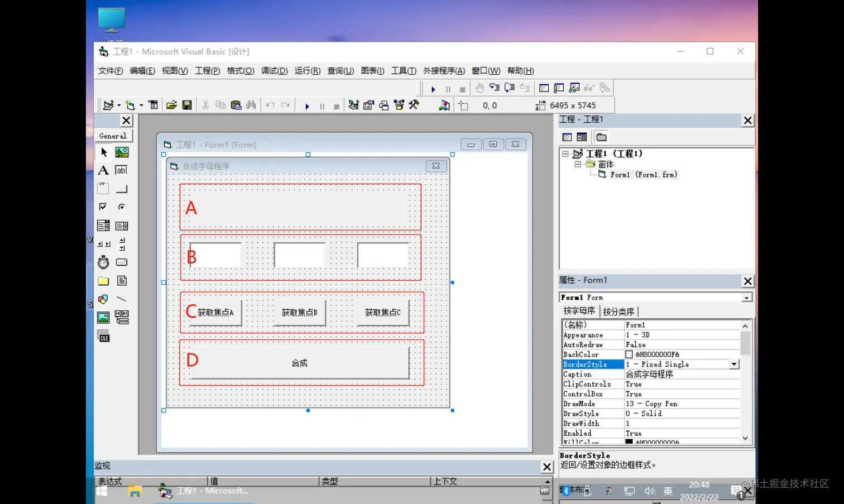Switch to the 按分类序 tab
Image resolution: width=844 pixels, height=504 pixels.
(618, 311)
